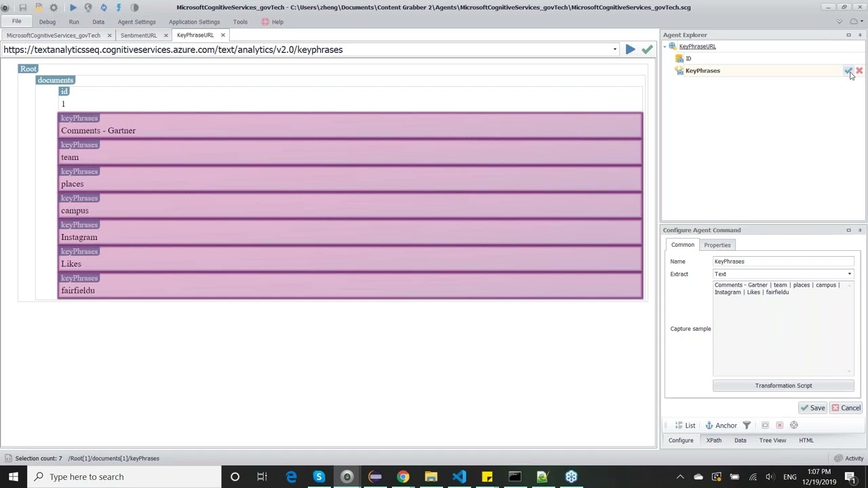Viewport: 868px width, 488px height.
Task: Click the Windows search box
Action: (x=123, y=476)
